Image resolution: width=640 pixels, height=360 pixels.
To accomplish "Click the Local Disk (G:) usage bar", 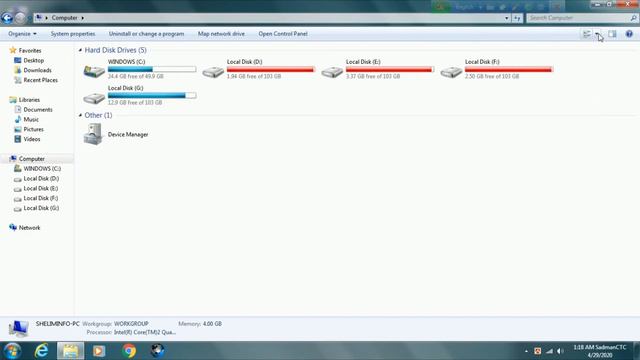I will pyautogui.click(x=152, y=96).
